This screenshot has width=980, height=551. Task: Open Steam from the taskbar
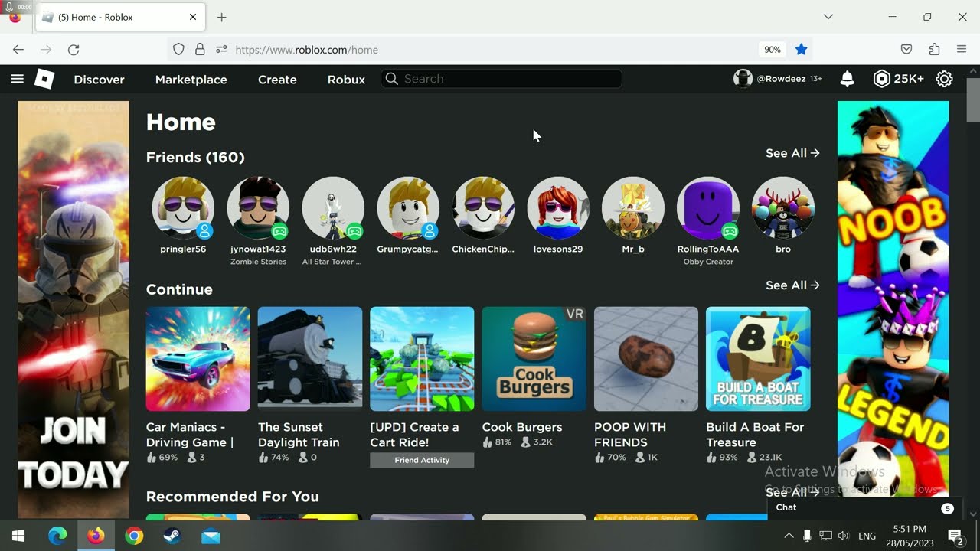click(172, 536)
